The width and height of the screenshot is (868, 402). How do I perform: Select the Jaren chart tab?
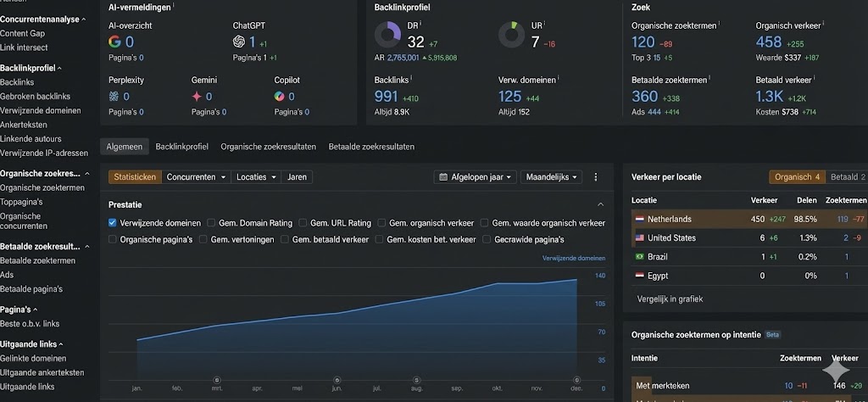tap(298, 177)
